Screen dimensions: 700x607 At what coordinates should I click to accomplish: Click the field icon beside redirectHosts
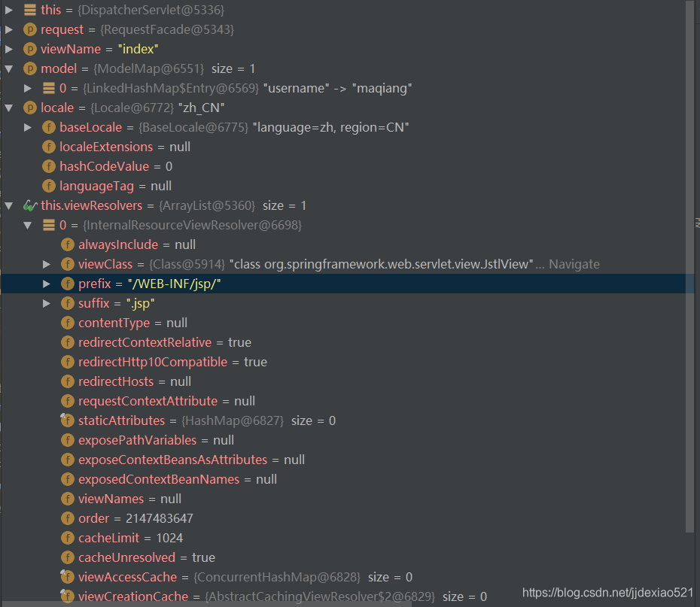(x=68, y=382)
